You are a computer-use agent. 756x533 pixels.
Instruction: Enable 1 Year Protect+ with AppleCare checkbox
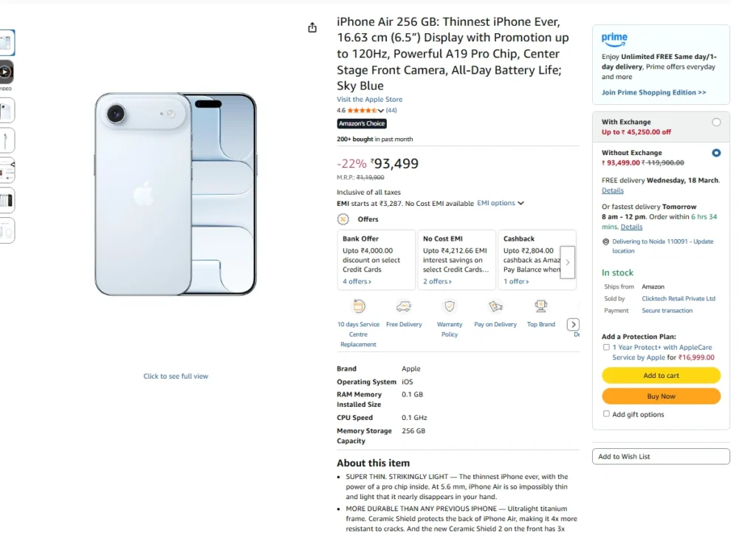coord(606,346)
